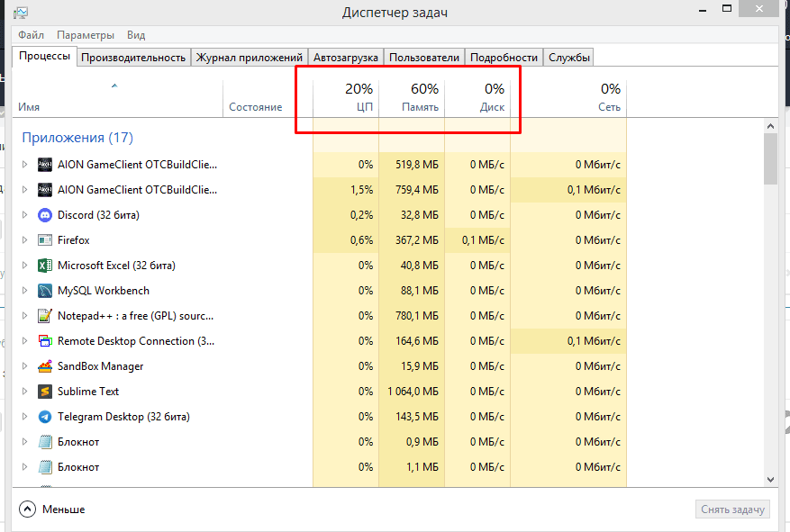This screenshot has height=532, width=790.
Task: Click the Telegram Desktop process icon
Action: 45,417
